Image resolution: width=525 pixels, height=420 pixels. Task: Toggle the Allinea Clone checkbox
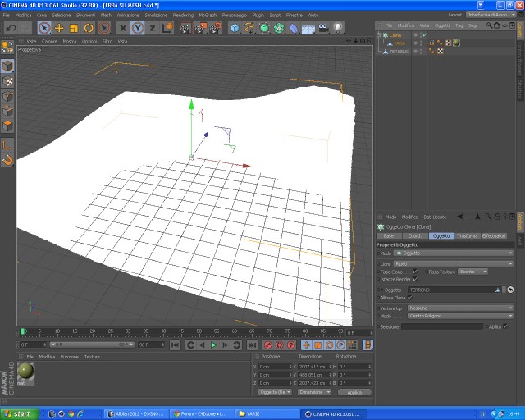coord(410,298)
